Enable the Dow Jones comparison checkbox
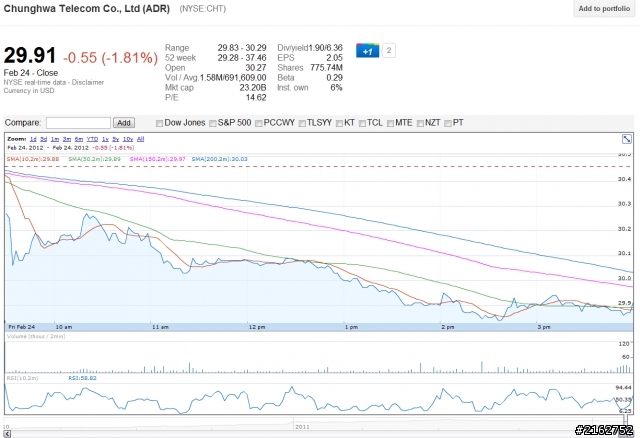Image resolution: width=640 pixels, height=438 pixels. [x=160, y=123]
